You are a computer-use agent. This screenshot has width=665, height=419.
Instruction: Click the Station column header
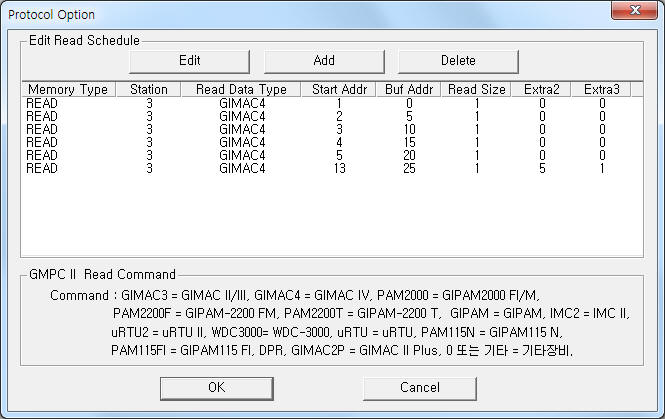click(x=149, y=89)
